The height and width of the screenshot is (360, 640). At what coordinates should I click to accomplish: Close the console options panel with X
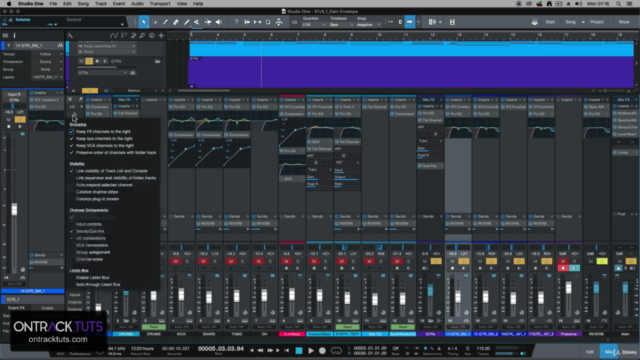[x=70, y=99]
